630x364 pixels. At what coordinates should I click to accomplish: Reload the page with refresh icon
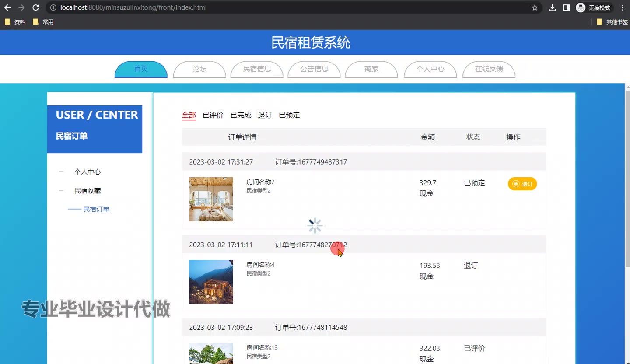(x=36, y=7)
